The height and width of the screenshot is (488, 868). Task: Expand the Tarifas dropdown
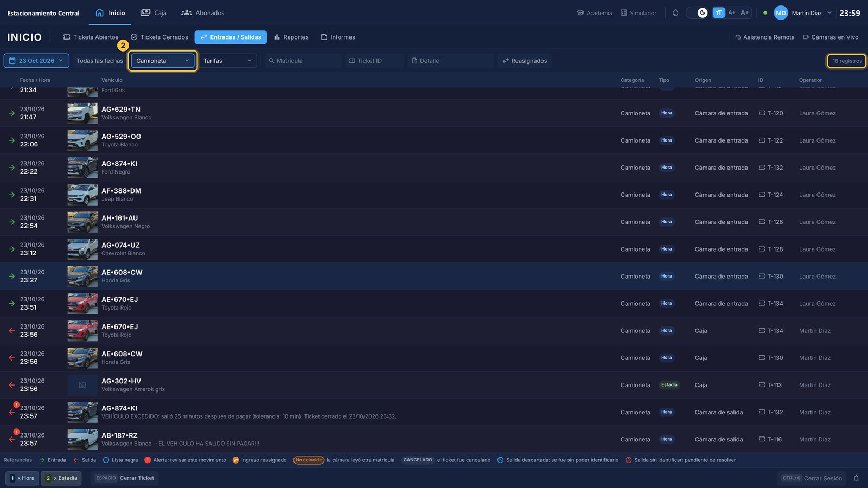click(228, 61)
